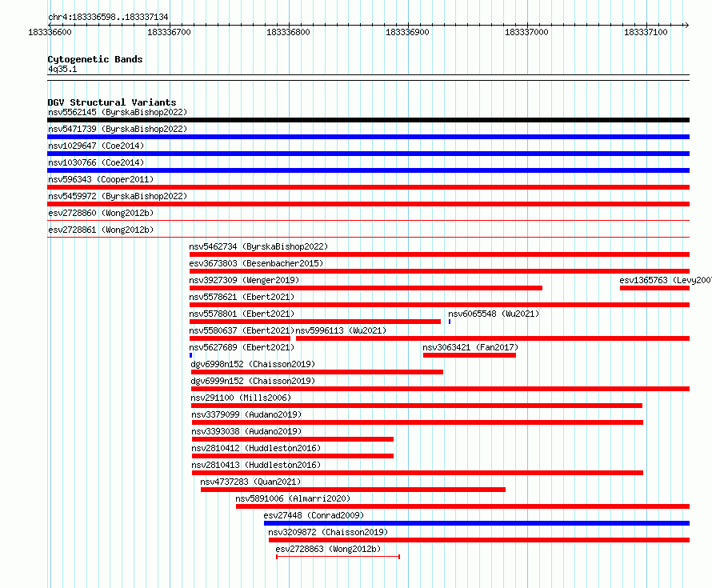Select the red nsv4737283 variant bar

point(354,490)
